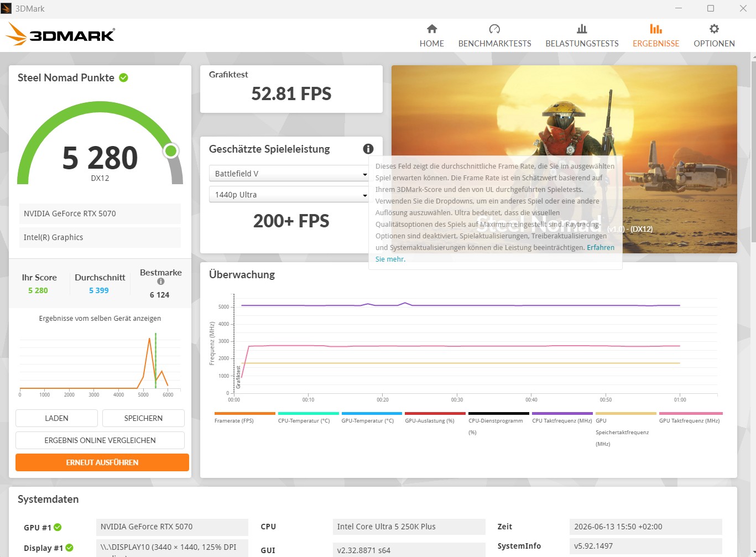Click the CPU Taktfrequenz (MHz) purple swatch
Image resolution: width=756 pixels, height=557 pixels.
point(562,413)
